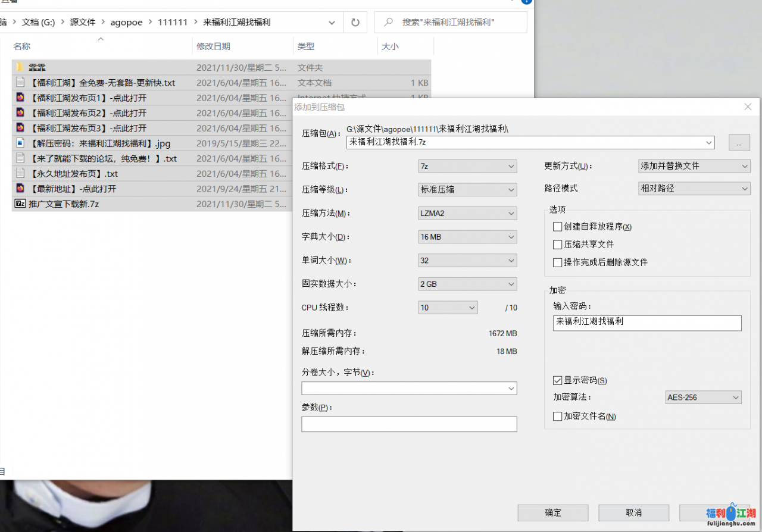Click the 最新地址 shortcut icon

[x=20, y=188]
